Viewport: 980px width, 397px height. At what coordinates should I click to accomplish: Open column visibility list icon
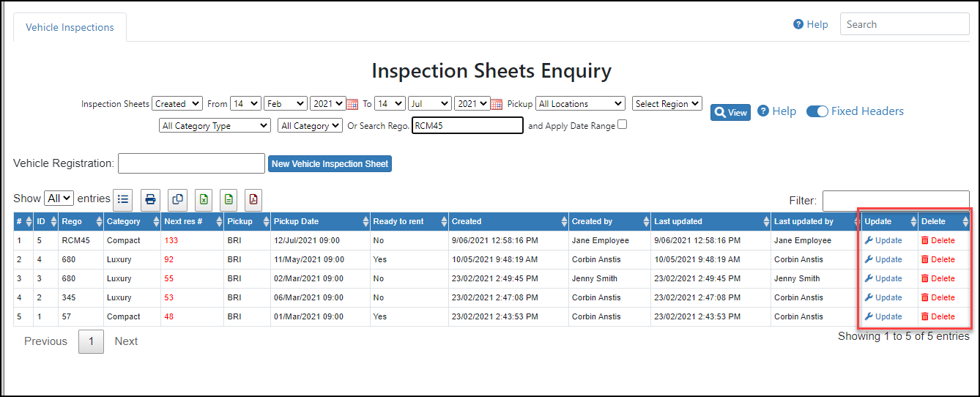pyautogui.click(x=124, y=199)
